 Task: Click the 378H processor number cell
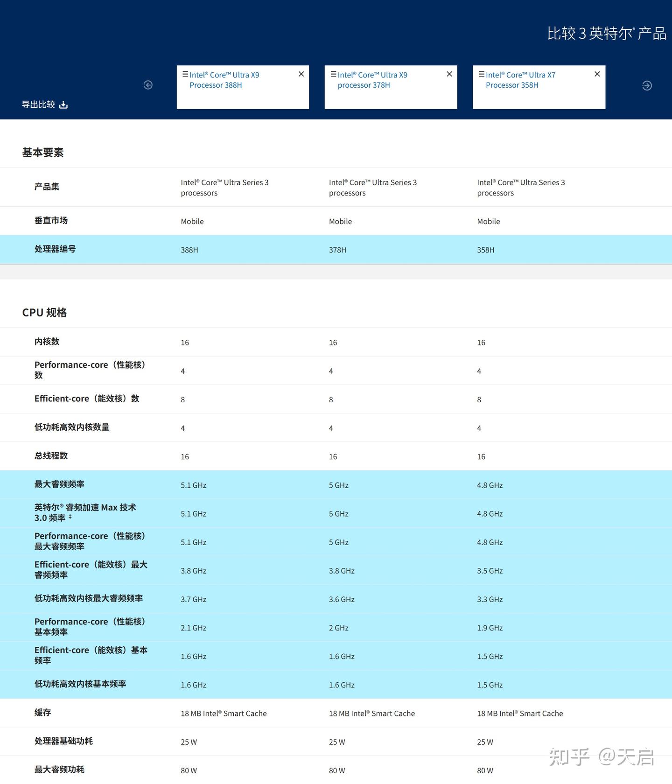(x=337, y=250)
